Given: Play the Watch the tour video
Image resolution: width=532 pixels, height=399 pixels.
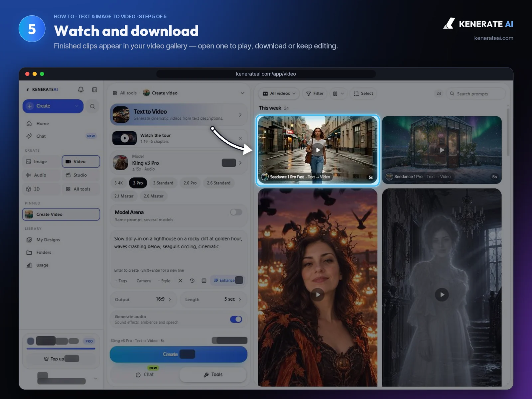Looking at the screenshot, I should 124,138.
